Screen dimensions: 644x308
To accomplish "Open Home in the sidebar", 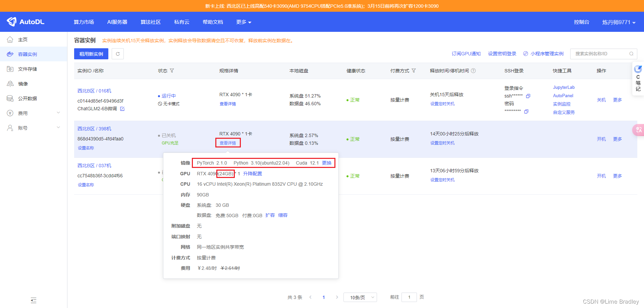I will (x=34, y=40).
